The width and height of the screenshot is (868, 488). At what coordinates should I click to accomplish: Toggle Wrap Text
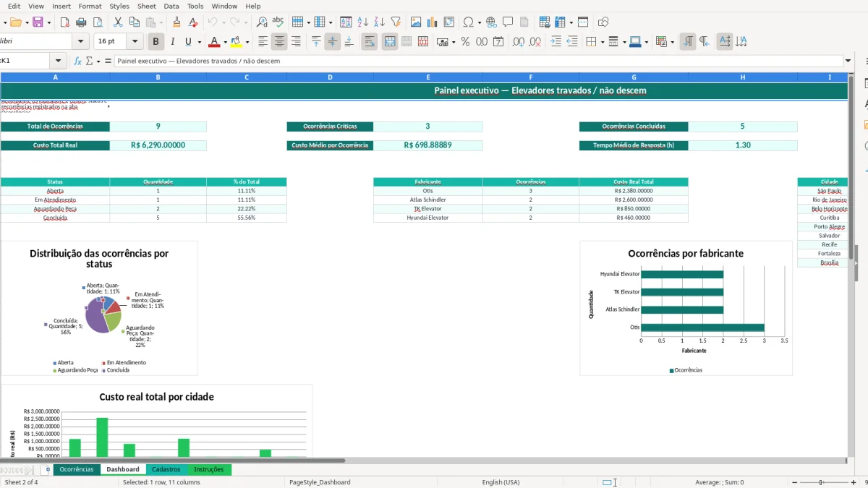tap(370, 42)
